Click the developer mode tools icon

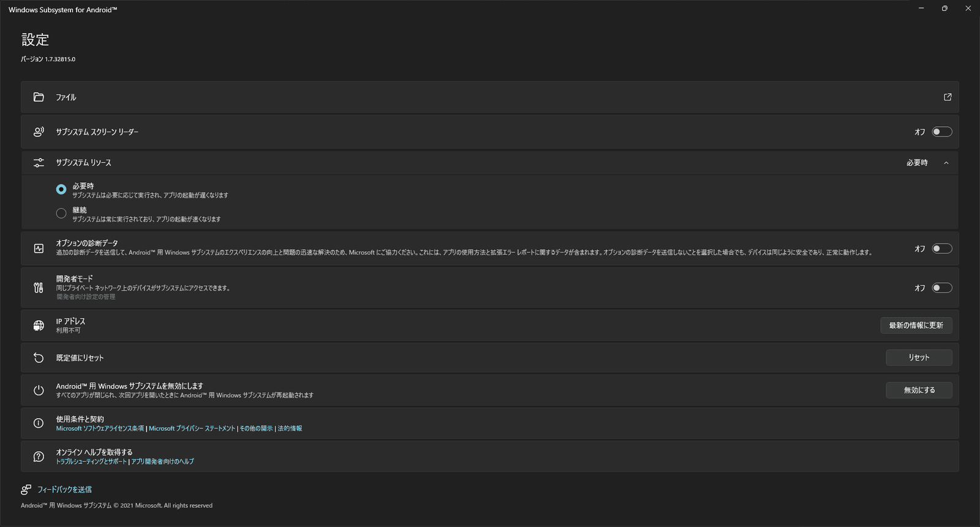pyautogui.click(x=39, y=288)
